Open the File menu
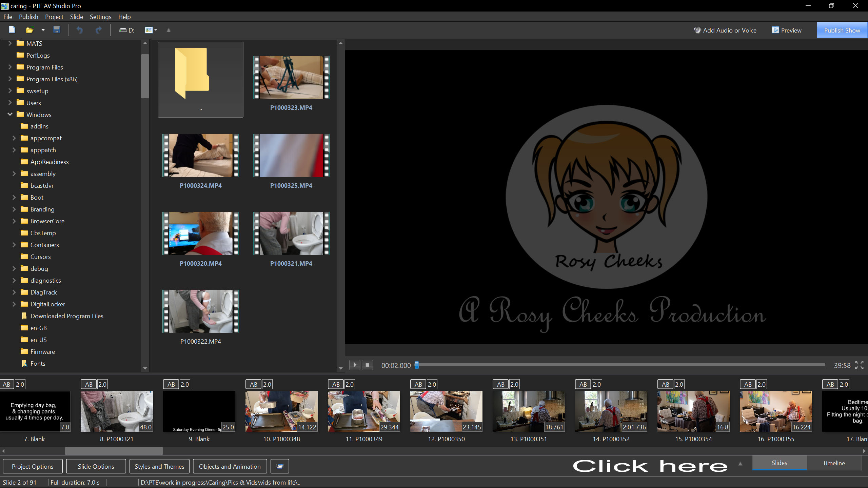The image size is (868, 488). click(8, 17)
